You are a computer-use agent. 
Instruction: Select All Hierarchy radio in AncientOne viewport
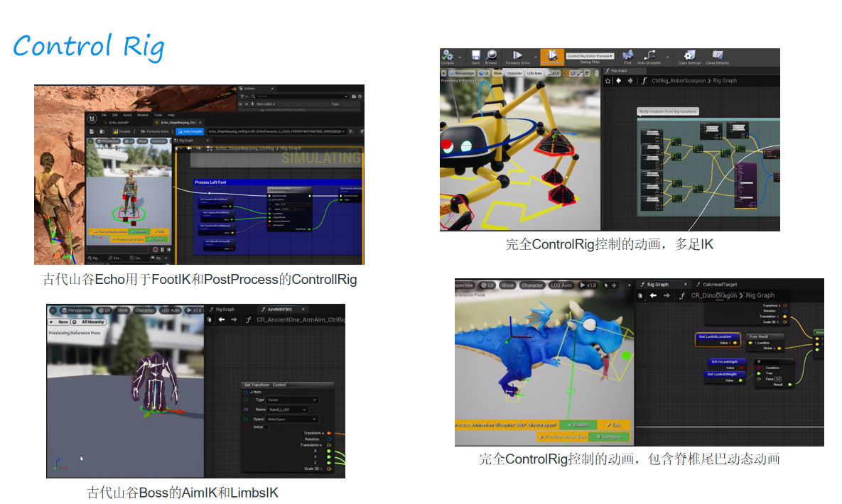(x=89, y=322)
